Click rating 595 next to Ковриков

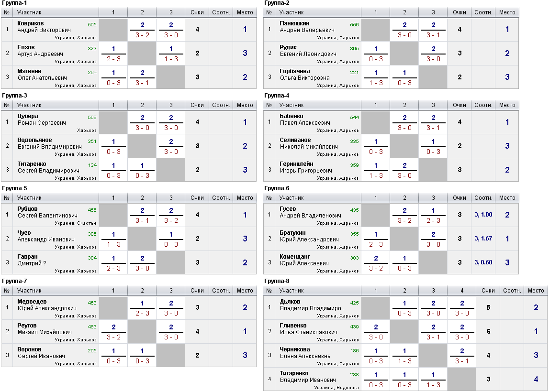click(x=92, y=25)
